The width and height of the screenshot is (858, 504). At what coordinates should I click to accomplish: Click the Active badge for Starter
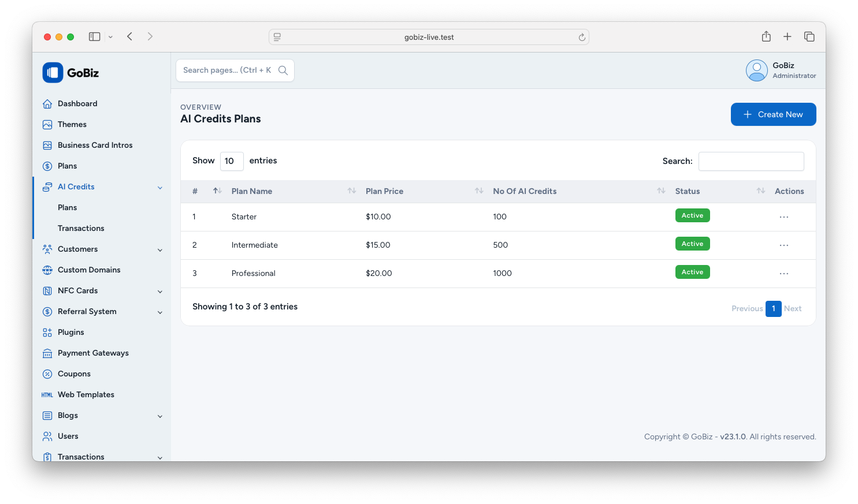pyautogui.click(x=693, y=215)
